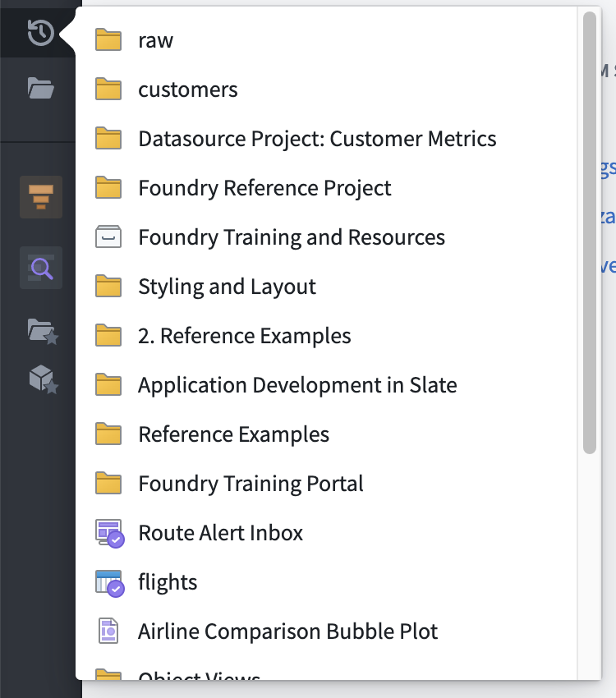Click the recent items list scrollbar thumb

tap(590, 233)
